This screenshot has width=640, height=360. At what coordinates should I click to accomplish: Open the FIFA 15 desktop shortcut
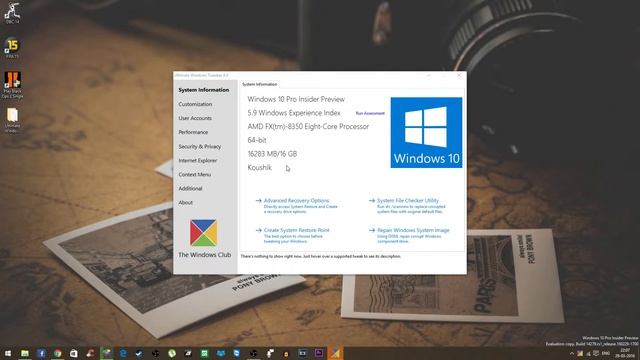pos(12,48)
